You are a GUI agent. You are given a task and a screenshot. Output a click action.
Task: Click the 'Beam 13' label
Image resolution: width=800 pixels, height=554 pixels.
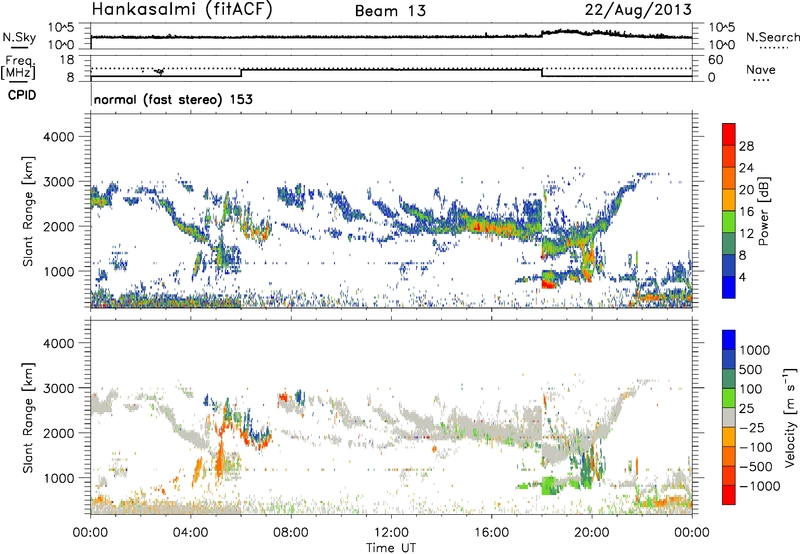click(390, 11)
